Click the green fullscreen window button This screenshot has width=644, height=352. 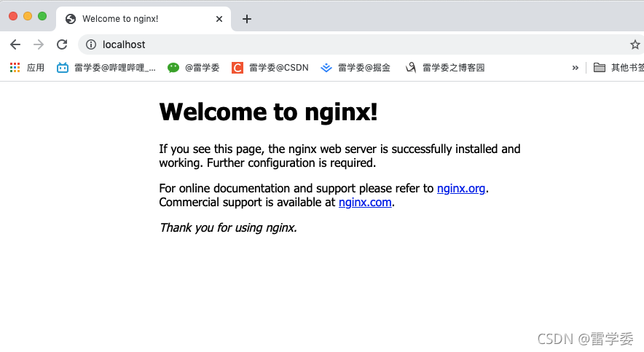point(42,16)
